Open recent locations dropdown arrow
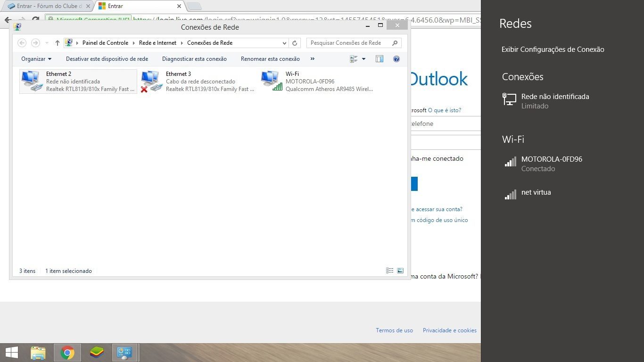Image resolution: width=644 pixels, height=362 pixels. point(47,43)
